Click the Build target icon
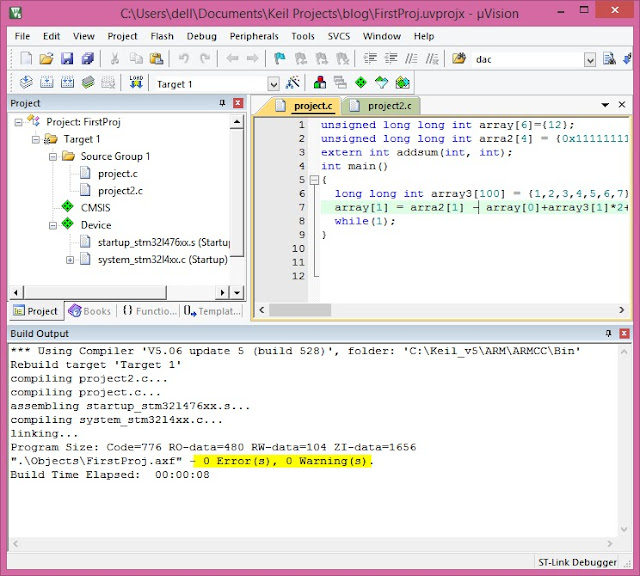640x576 pixels. pos(47,83)
